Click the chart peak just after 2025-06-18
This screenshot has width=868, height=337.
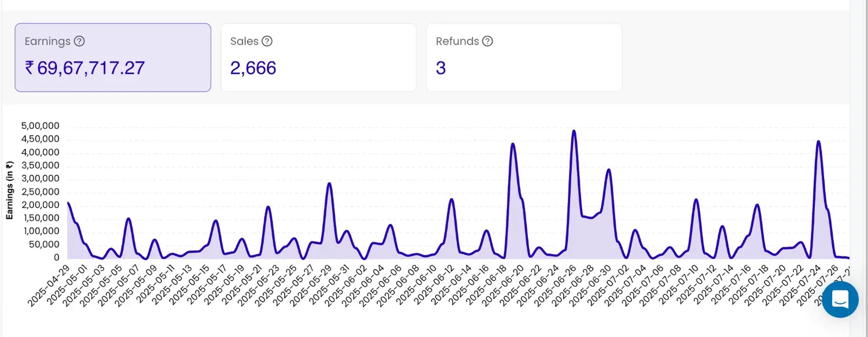tap(513, 144)
